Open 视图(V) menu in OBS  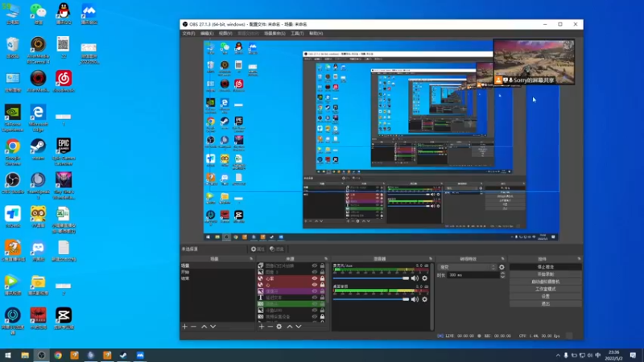tap(225, 33)
